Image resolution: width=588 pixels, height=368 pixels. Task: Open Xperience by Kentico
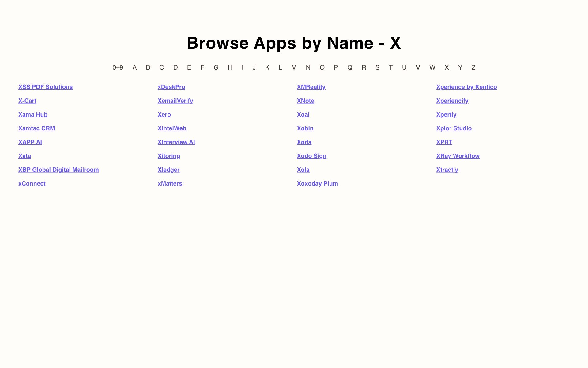click(466, 87)
